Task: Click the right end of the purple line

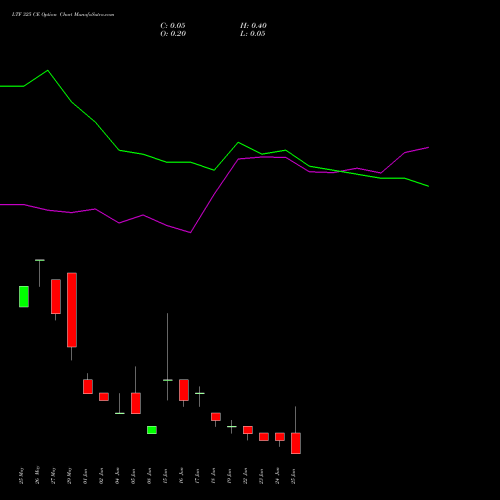Action: tap(428, 147)
